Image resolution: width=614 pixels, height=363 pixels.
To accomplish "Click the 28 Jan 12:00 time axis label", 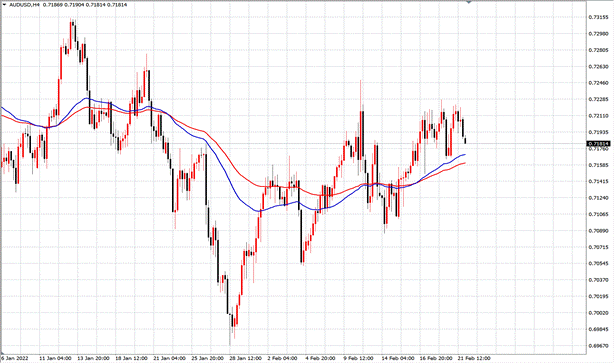I will 246,358.
